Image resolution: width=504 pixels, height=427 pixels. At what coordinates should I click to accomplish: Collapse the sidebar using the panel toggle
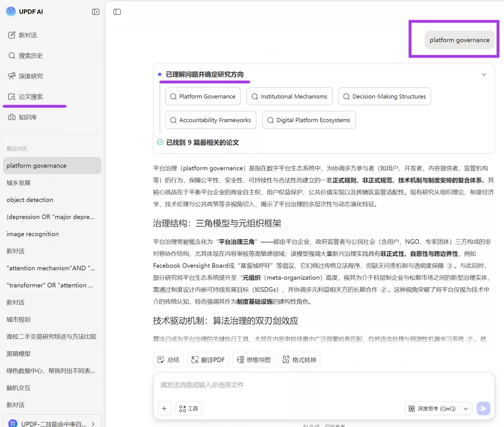click(95, 11)
